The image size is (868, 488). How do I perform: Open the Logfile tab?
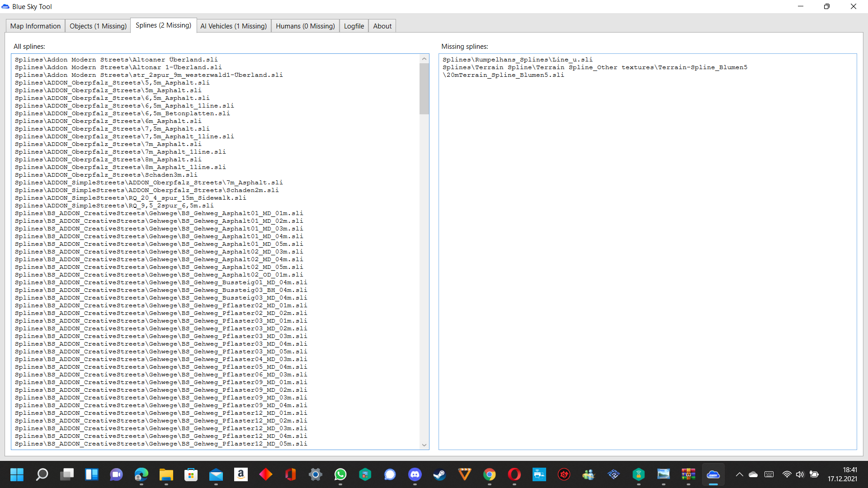(x=354, y=26)
